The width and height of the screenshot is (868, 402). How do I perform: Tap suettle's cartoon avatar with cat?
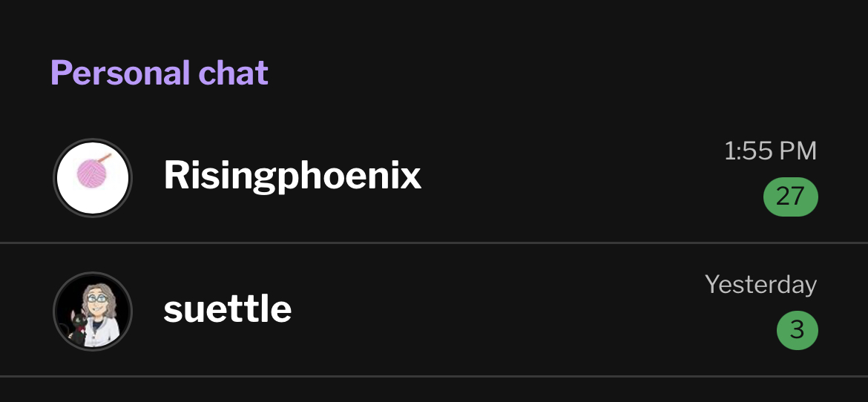[x=93, y=311]
